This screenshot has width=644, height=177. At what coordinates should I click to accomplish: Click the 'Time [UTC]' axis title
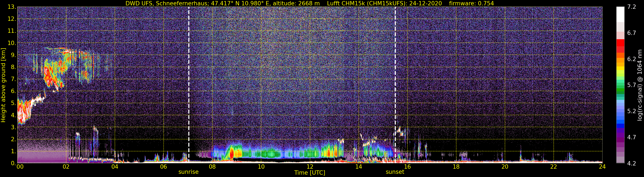click(x=310, y=173)
